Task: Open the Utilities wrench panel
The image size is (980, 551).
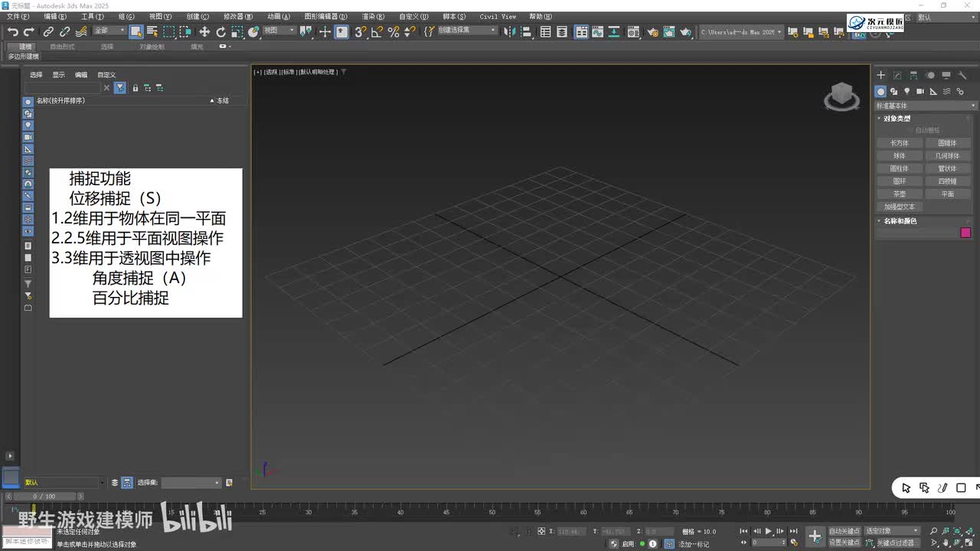Action: click(x=962, y=75)
